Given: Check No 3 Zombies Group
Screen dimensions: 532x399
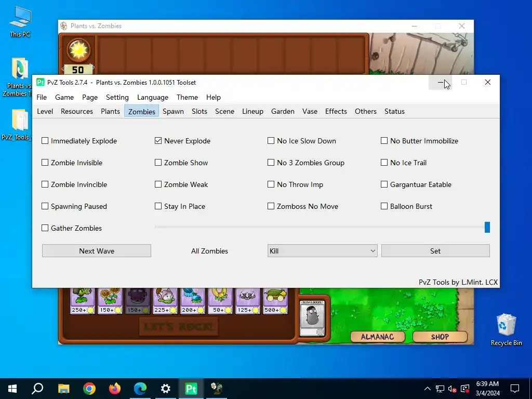Looking at the screenshot, I should point(271,163).
